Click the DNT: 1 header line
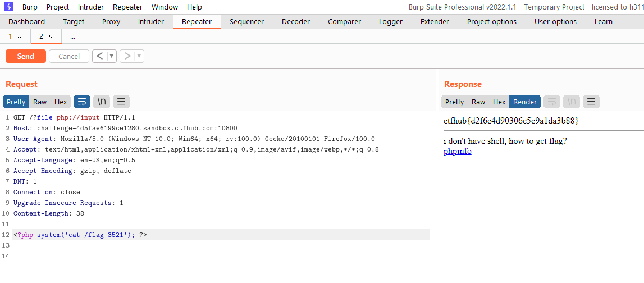The image size is (644, 283). 25,181
